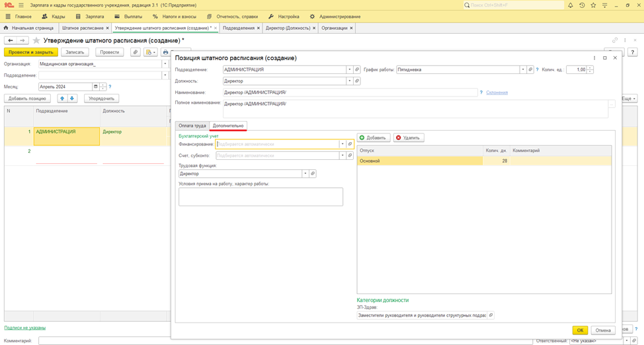Viewport: 644px width, 345px height.
Task: Click the printer icon in toolbar
Action: pyautogui.click(x=165, y=52)
